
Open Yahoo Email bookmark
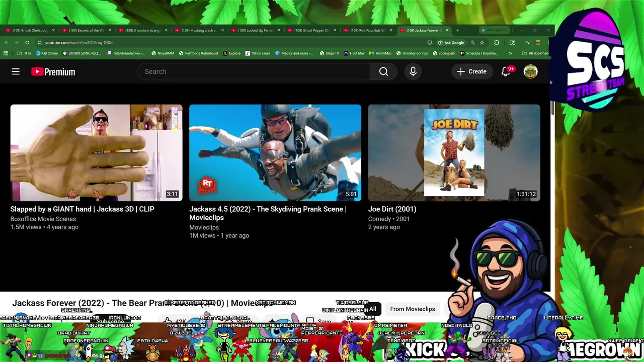pos(258,53)
